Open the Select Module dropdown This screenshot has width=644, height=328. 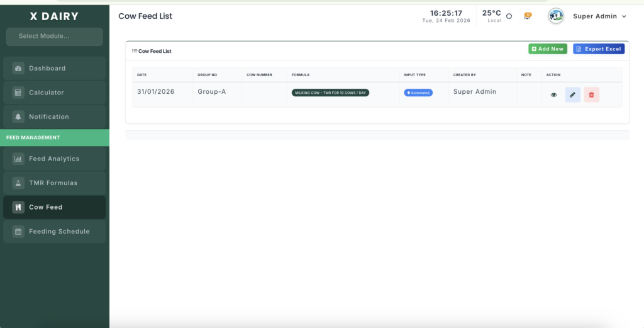point(54,37)
